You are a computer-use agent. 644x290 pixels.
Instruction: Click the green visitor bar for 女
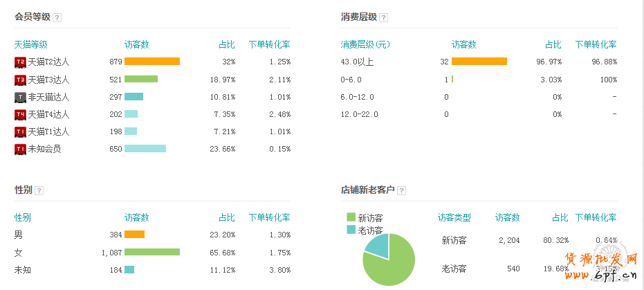pos(151,252)
